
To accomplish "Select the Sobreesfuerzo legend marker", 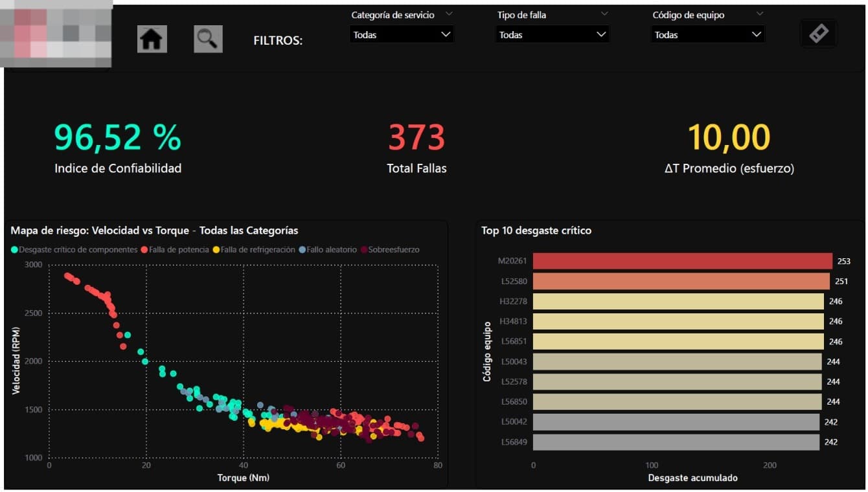I will coord(364,250).
